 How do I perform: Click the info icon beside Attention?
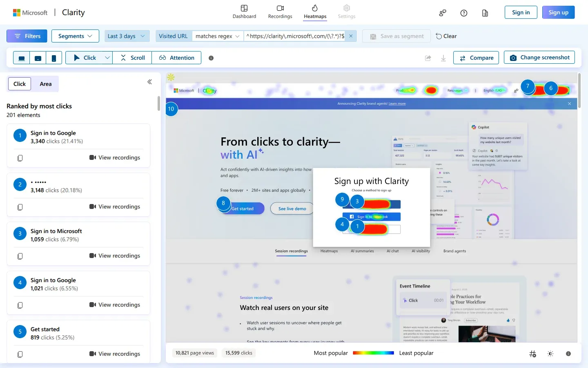point(211,58)
